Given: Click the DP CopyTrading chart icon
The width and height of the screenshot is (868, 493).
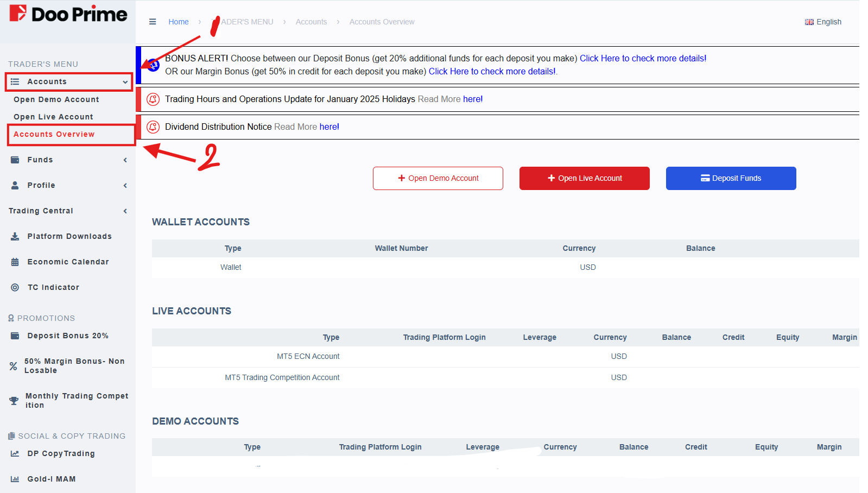Looking at the screenshot, I should pyautogui.click(x=15, y=453).
